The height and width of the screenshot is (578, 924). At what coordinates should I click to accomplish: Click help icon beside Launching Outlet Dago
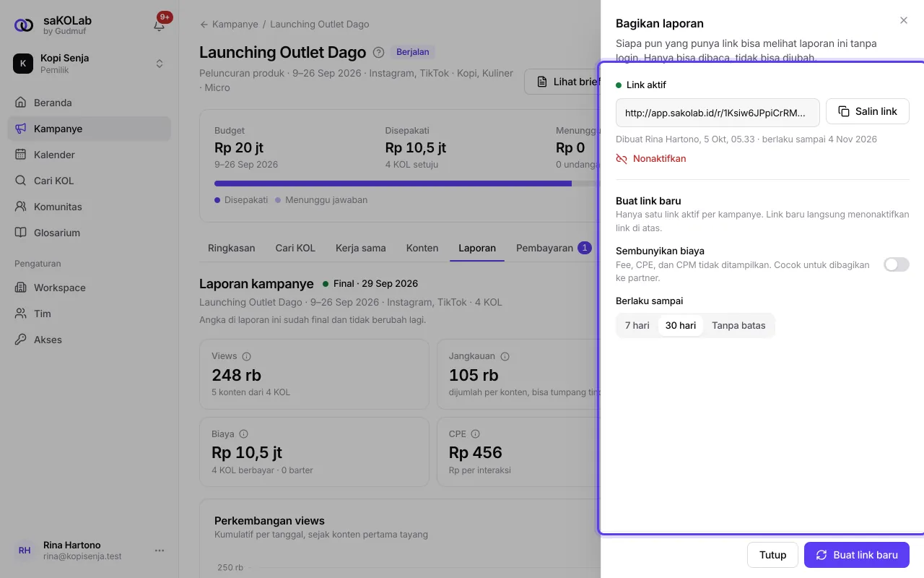click(x=378, y=52)
